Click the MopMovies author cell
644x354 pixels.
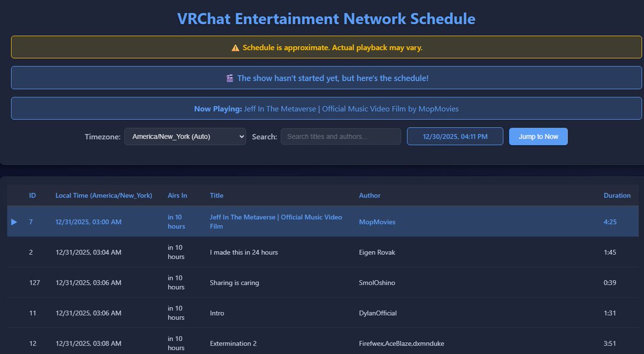pyautogui.click(x=377, y=222)
